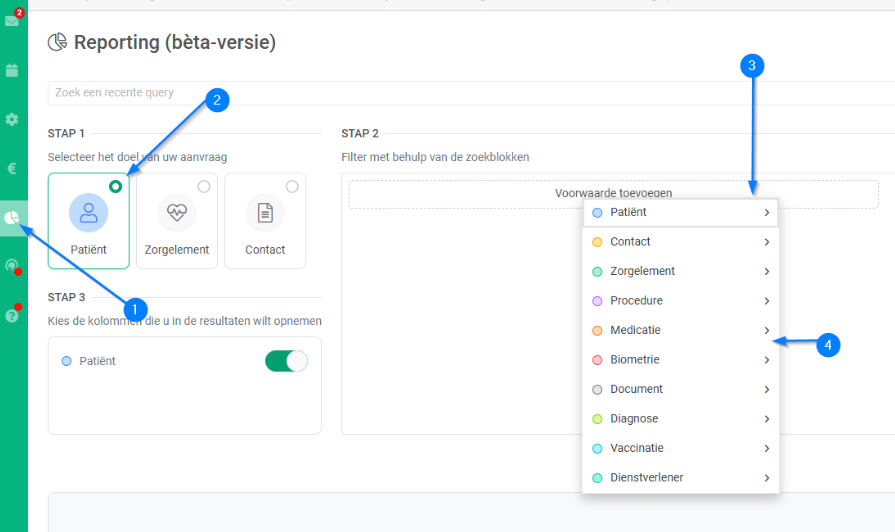Viewport: 895px width, 532px height.
Task: Expand the Medicatie submenu chevron
Action: pos(766,330)
